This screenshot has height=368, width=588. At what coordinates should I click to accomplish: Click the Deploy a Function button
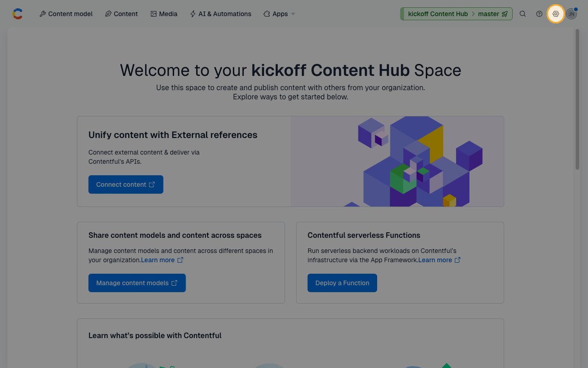point(342,283)
